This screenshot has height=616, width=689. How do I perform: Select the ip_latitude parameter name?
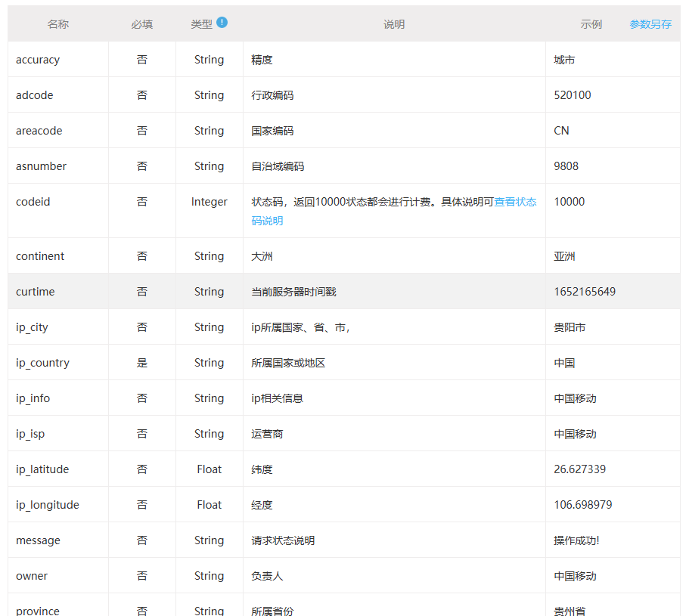42,470
